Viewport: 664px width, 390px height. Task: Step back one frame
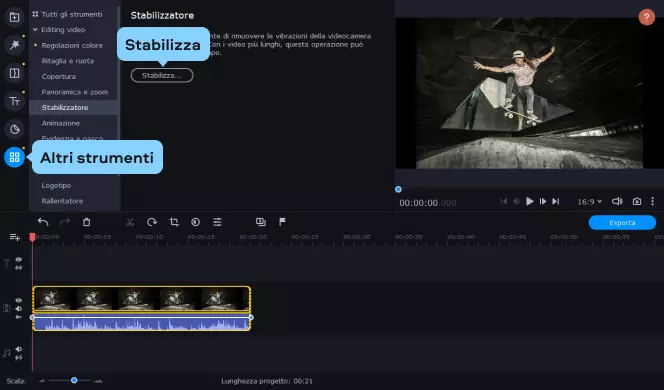516,202
